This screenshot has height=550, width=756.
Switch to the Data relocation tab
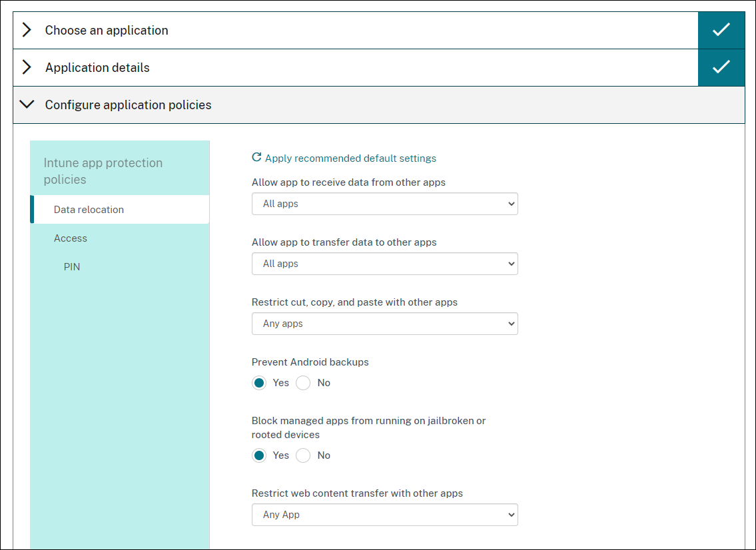coord(89,209)
